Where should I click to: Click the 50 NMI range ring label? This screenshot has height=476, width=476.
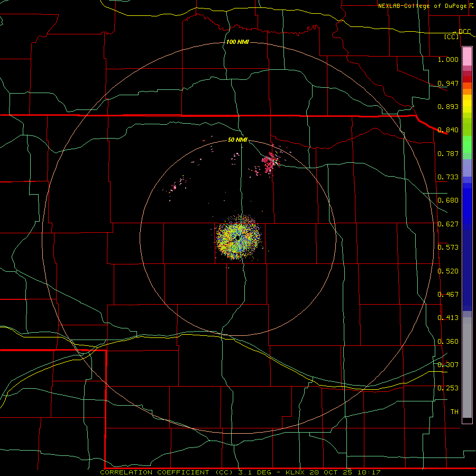[x=237, y=140]
